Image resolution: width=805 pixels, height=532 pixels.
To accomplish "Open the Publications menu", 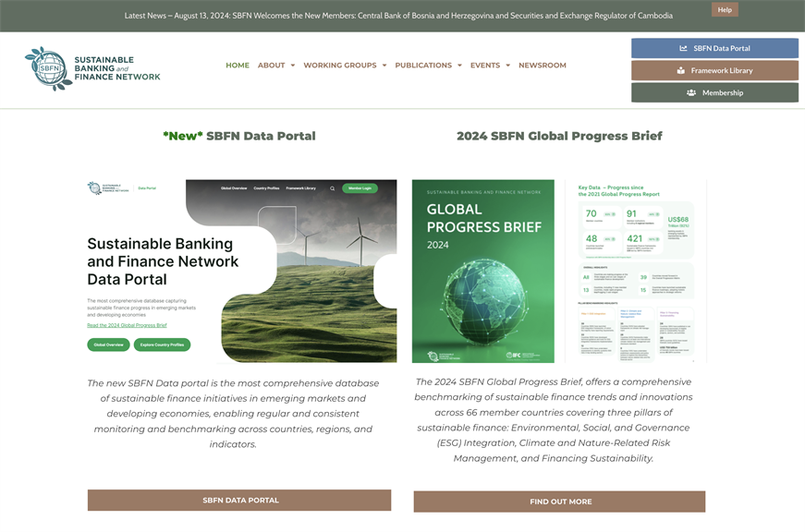I will (423, 66).
